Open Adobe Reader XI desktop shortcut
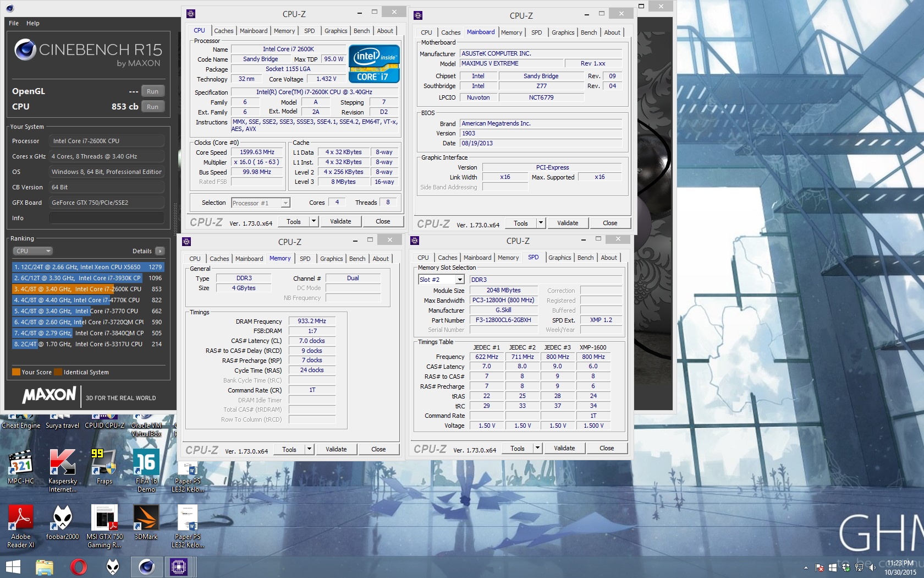This screenshot has height=578, width=924. point(21,526)
